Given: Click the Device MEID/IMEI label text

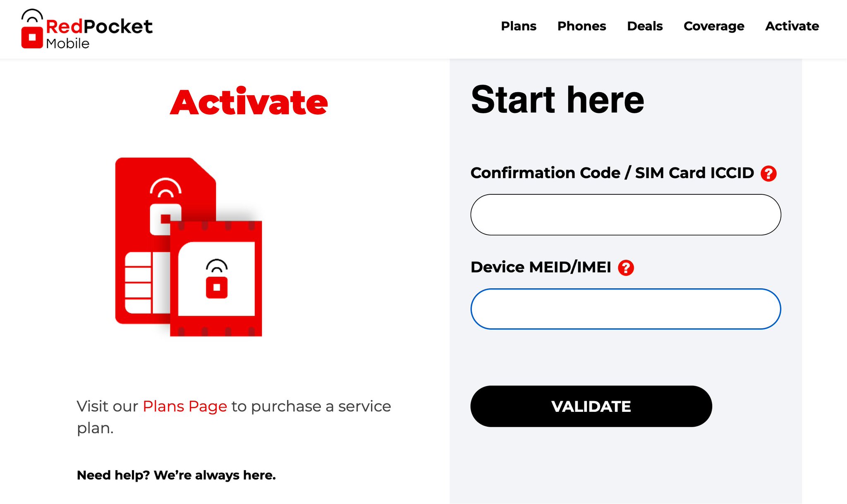Looking at the screenshot, I should [x=541, y=268].
